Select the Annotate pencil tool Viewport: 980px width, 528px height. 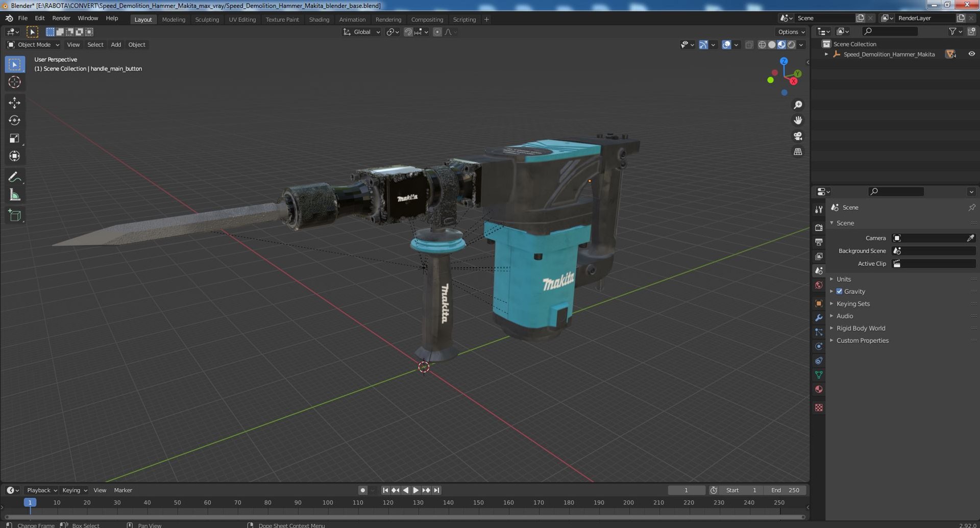click(x=14, y=177)
